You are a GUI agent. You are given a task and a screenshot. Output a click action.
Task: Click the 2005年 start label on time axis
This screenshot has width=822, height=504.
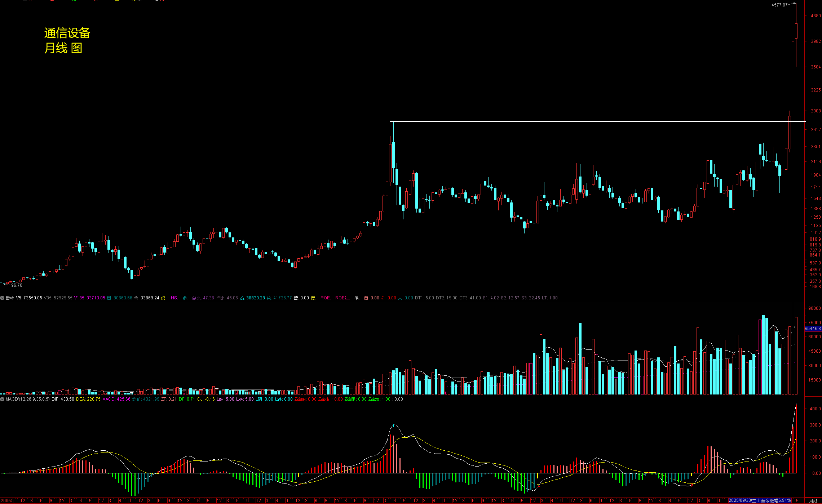pyautogui.click(x=7, y=501)
